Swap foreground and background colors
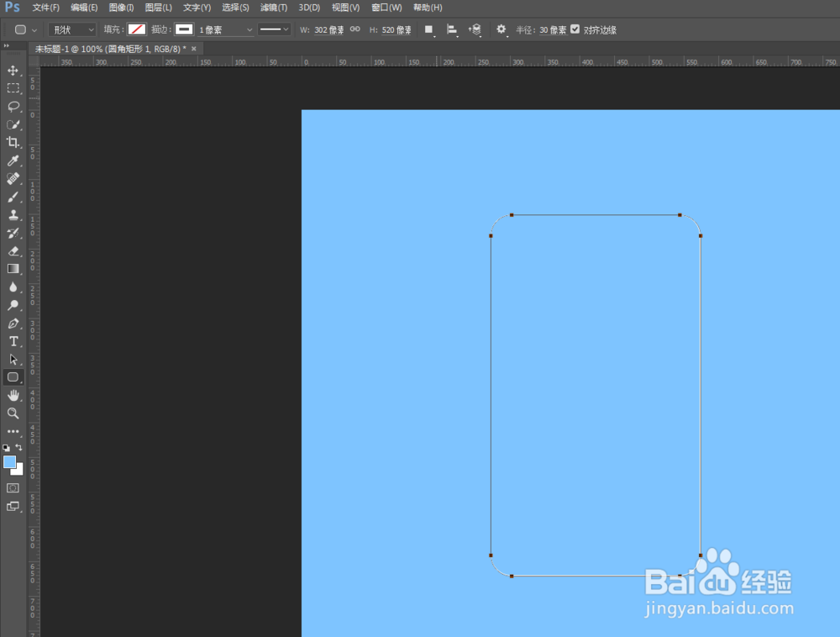The width and height of the screenshot is (840, 637). tap(18, 447)
